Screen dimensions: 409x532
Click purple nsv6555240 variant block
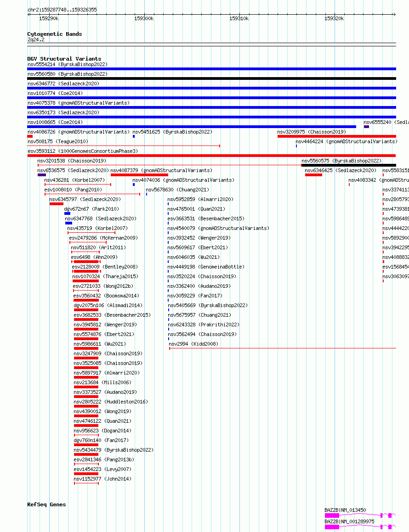click(x=367, y=127)
